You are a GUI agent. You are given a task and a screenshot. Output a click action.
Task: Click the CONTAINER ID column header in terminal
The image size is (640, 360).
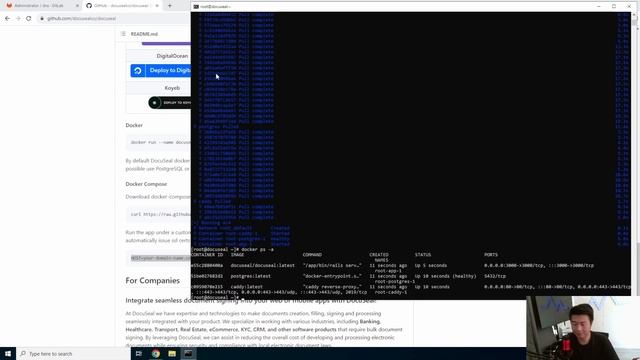[x=207, y=255]
